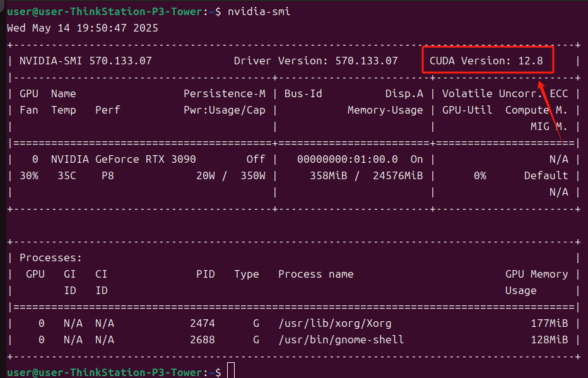Click the terminal cursor at the bottom prompt
Image resolution: width=588 pixels, height=378 pixels.
coord(231,370)
